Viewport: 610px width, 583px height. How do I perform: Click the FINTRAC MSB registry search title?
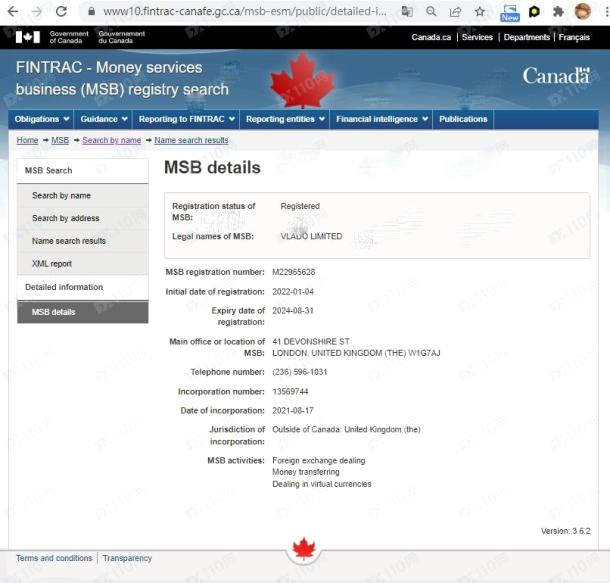122,79
